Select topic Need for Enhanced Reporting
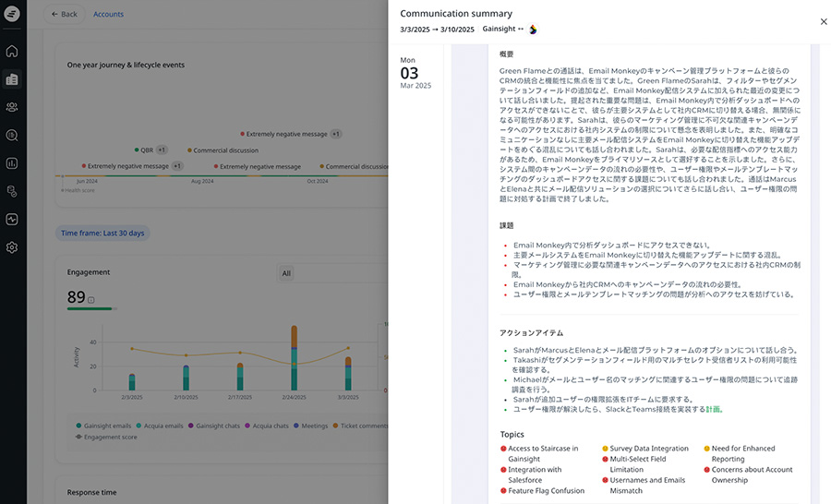This screenshot has height=504, width=831. pos(740,453)
